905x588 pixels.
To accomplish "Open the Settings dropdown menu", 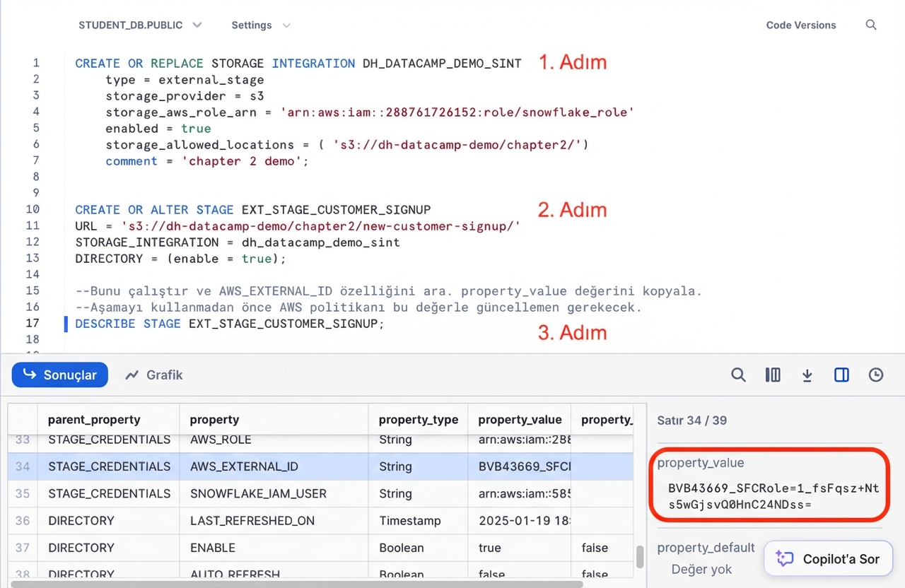I will pos(261,25).
